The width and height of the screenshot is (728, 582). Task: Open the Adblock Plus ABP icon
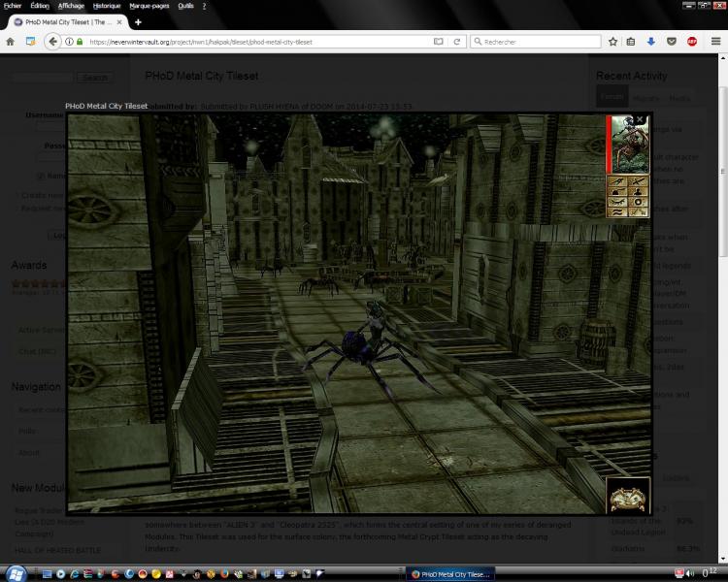[x=692, y=42]
